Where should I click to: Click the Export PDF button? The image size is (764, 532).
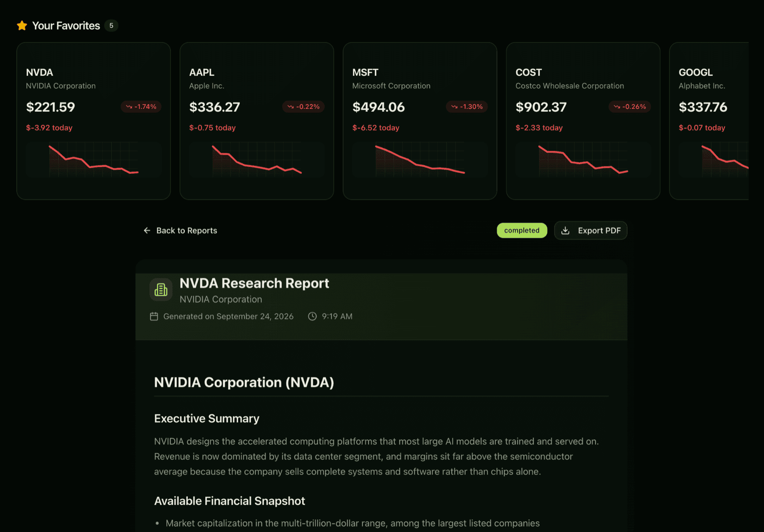pos(591,231)
